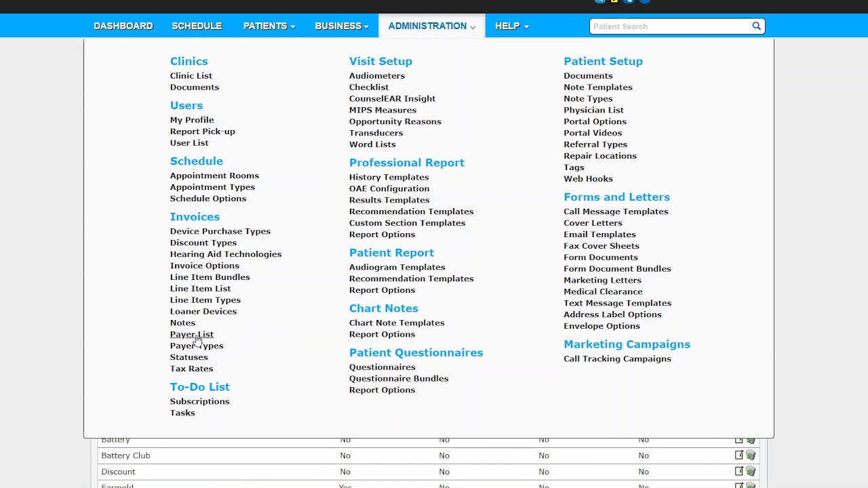Open Device Purchase Types

[220, 231]
